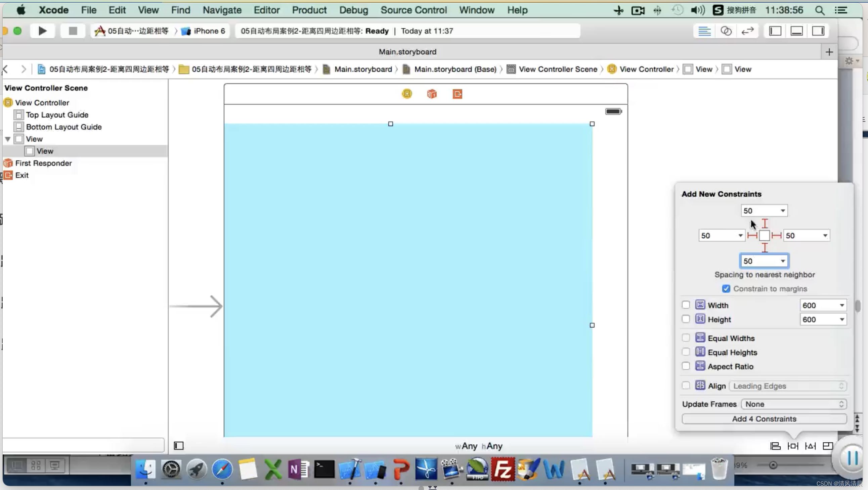Enable the Equal Widths constraint checkbox
Image resolution: width=868 pixels, height=490 pixels.
686,338
